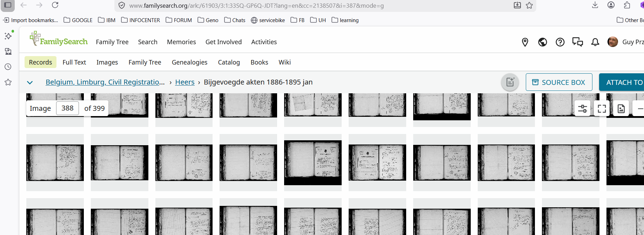Select the Family Tree search tab
644x235 pixels.
pyautogui.click(x=145, y=62)
